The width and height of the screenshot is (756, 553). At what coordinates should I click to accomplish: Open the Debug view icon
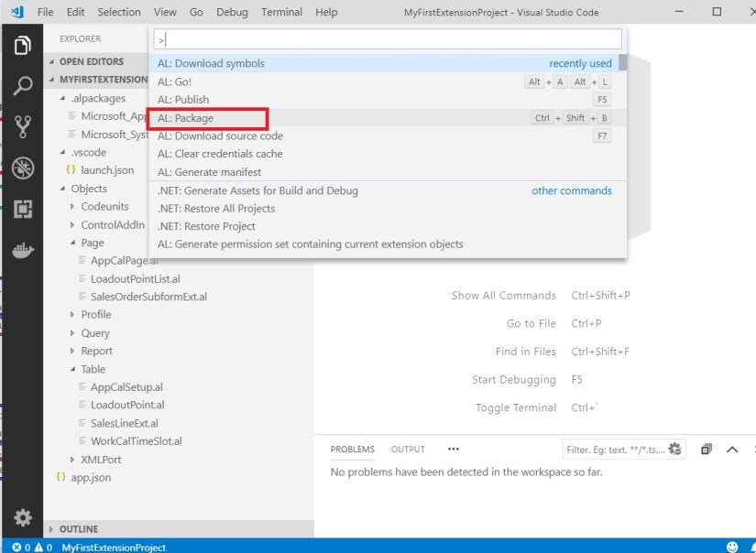point(23,168)
